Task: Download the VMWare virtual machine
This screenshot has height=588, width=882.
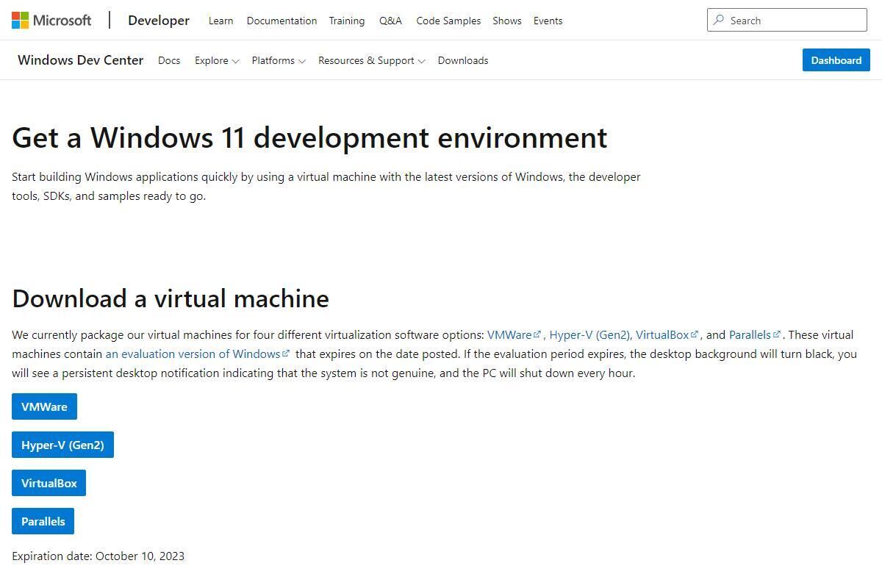Action: 44,406
